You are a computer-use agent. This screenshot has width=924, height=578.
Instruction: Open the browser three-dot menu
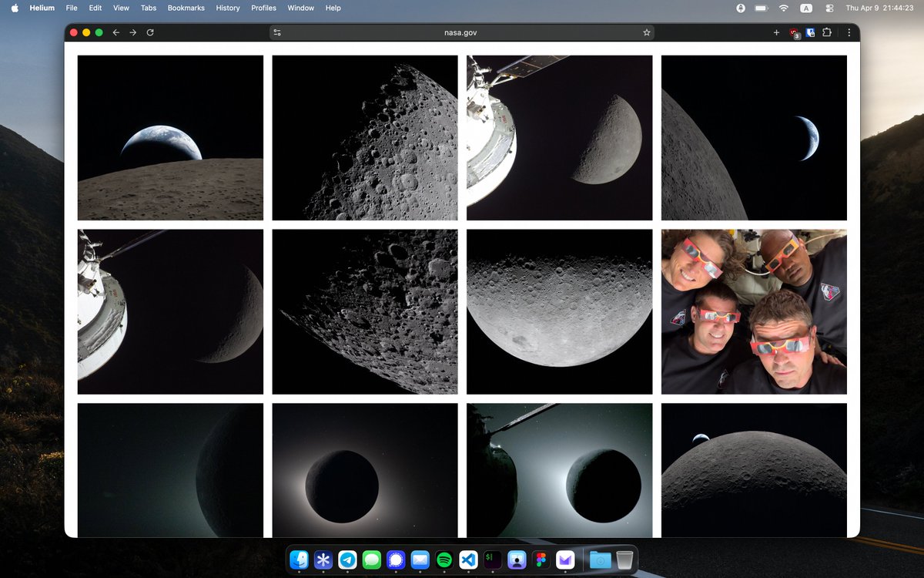[849, 32]
